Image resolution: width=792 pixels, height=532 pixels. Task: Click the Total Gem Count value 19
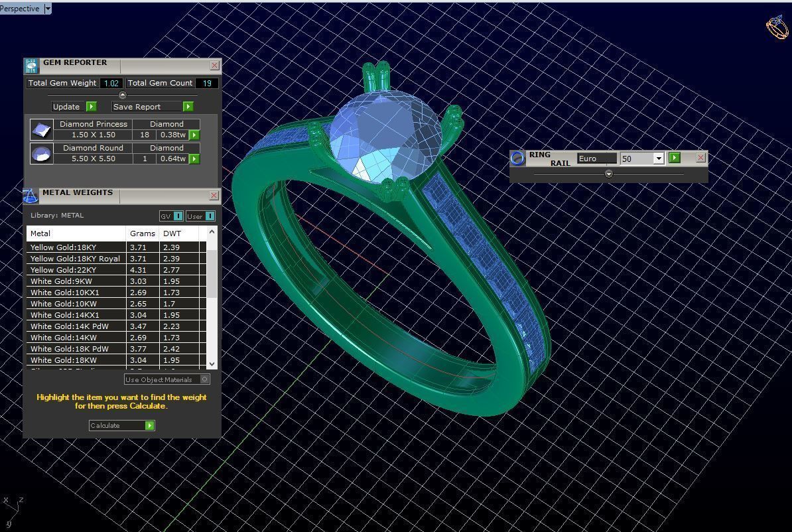tap(207, 83)
